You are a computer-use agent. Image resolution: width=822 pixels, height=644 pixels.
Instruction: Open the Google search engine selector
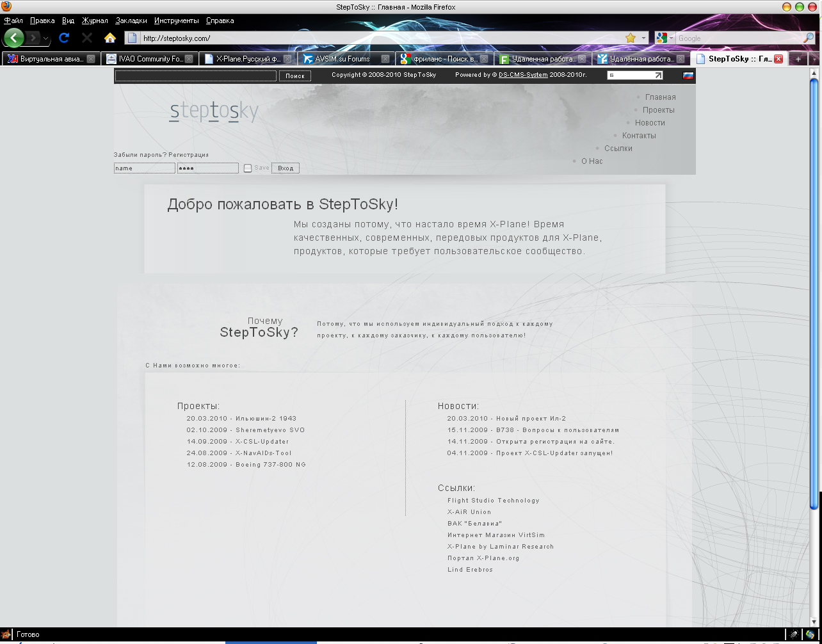(x=665, y=38)
